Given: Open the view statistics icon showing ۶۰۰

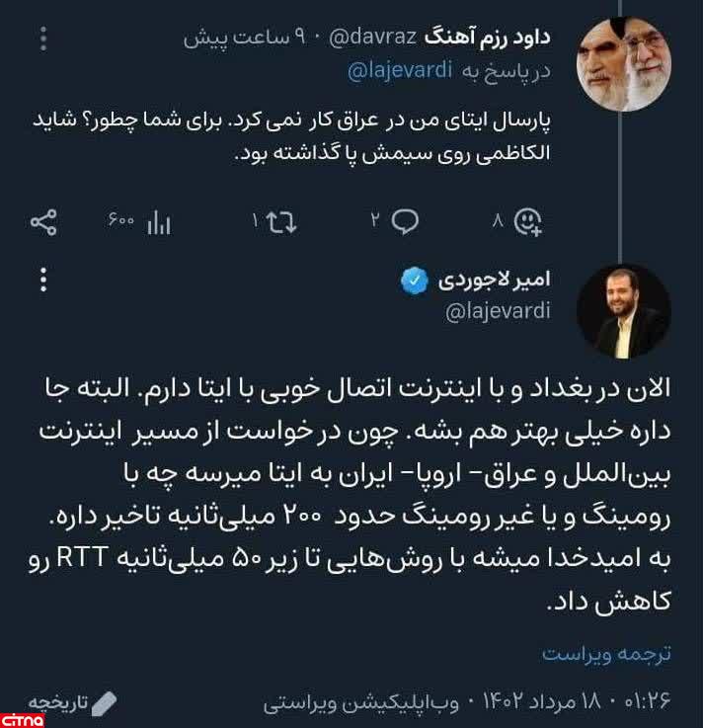Looking at the screenshot, I should [158, 223].
